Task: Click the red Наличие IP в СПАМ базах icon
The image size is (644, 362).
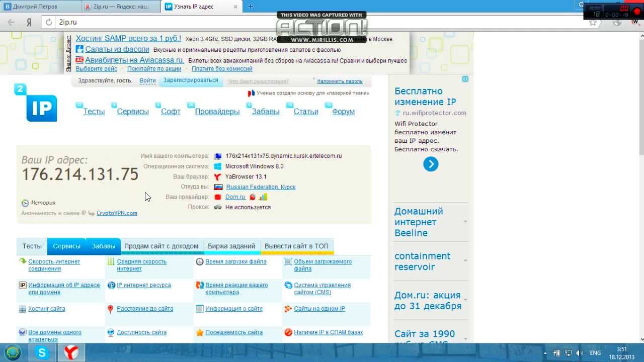Action: (288, 332)
